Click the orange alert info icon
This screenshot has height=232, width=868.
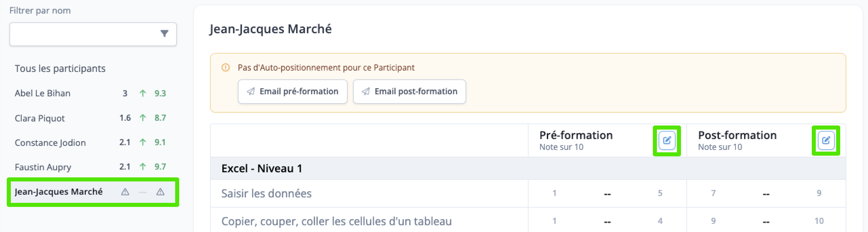click(x=226, y=67)
